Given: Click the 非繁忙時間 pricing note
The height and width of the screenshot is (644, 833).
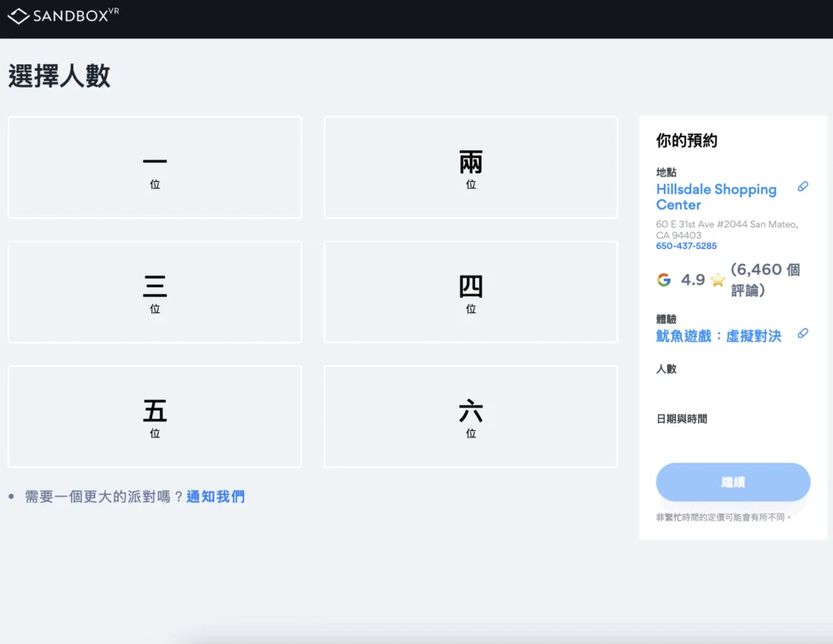Looking at the screenshot, I should click(722, 517).
